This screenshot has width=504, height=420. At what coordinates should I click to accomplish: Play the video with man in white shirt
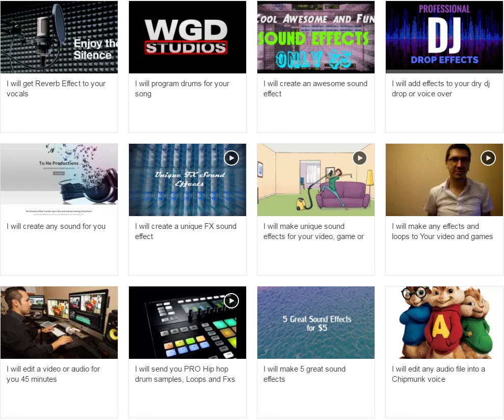click(488, 158)
